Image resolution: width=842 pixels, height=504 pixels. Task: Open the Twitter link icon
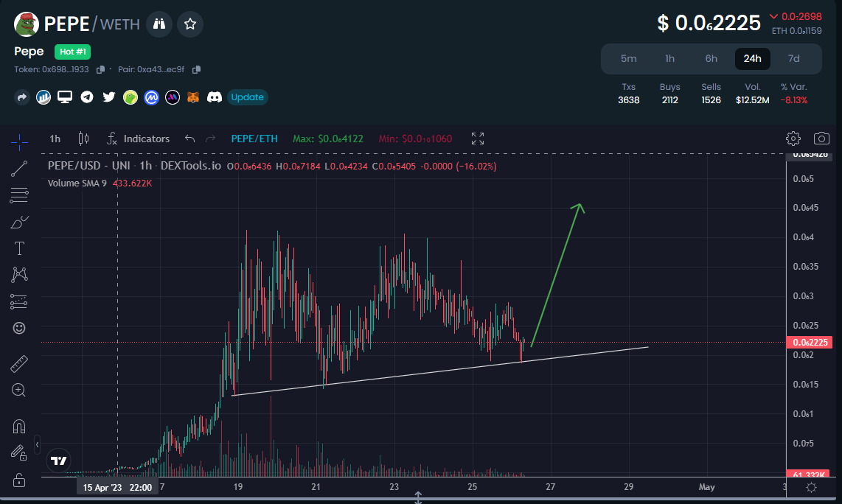[x=109, y=97]
